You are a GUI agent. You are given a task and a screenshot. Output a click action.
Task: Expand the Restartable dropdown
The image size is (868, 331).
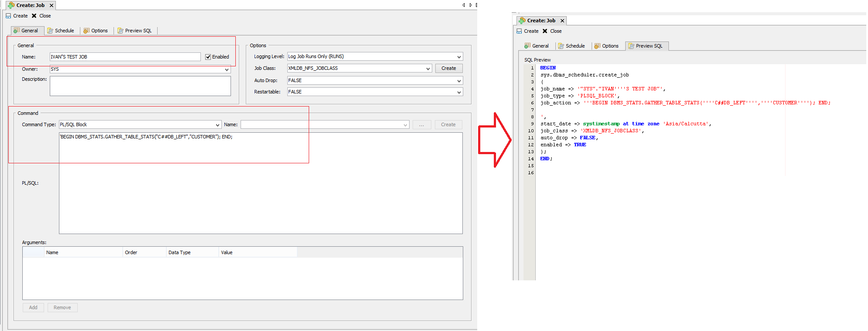pos(459,92)
